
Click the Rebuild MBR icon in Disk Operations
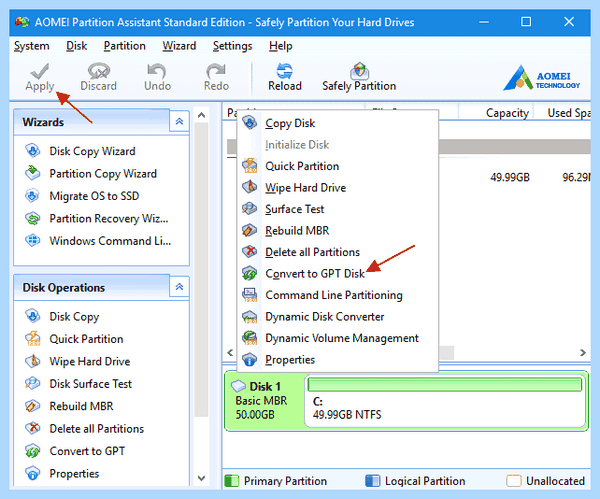point(33,406)
